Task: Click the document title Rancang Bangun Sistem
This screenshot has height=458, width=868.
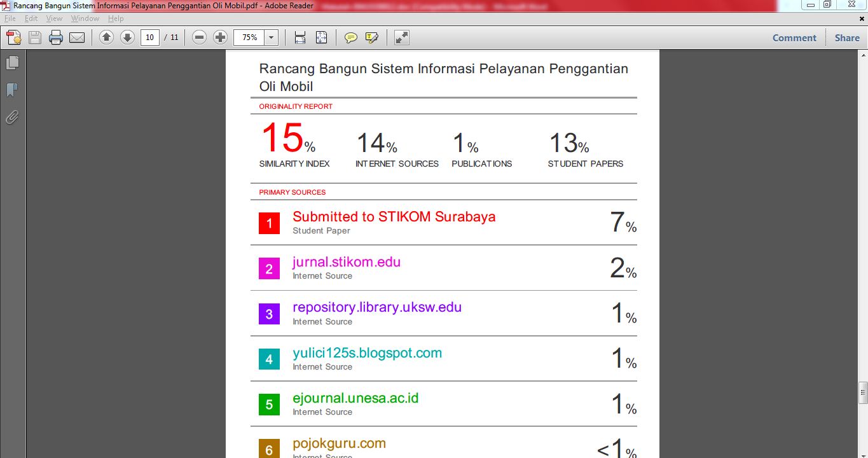Action: pos(443,77)
